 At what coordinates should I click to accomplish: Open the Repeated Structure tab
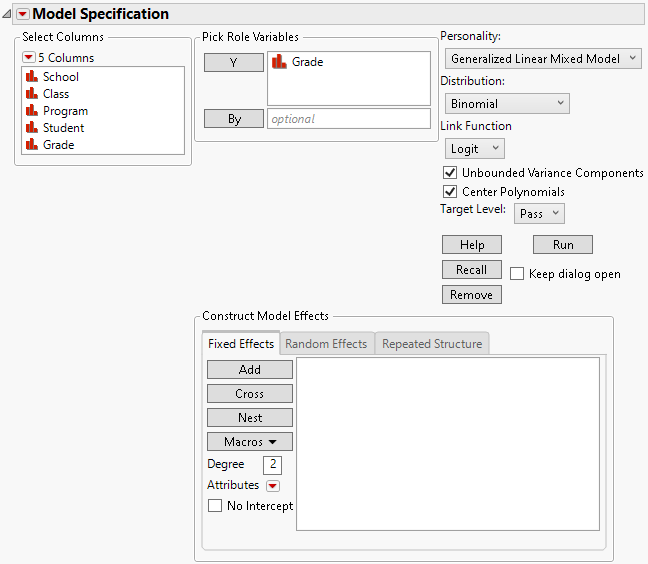click(432, 344)
